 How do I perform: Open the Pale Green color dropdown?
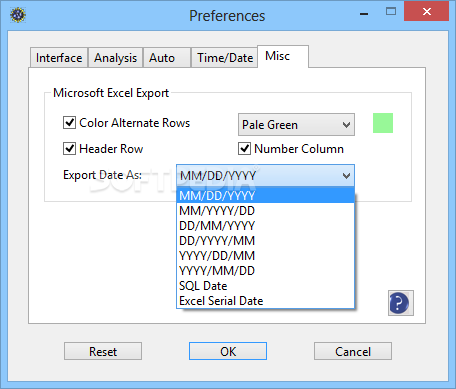click(296, 125)
